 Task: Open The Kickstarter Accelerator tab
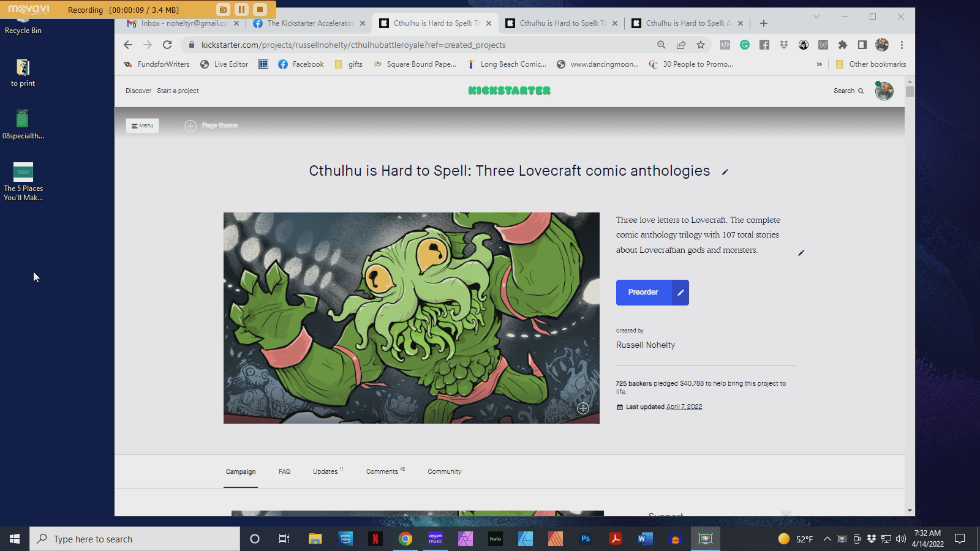(x=304, y=23)
